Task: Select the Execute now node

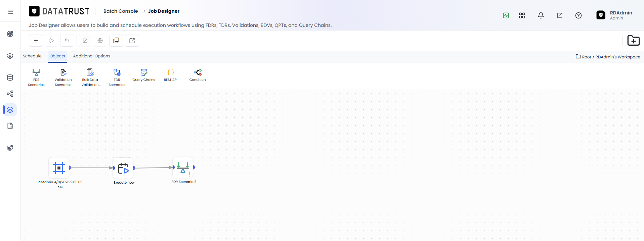Action: click(x=123, y=168)
